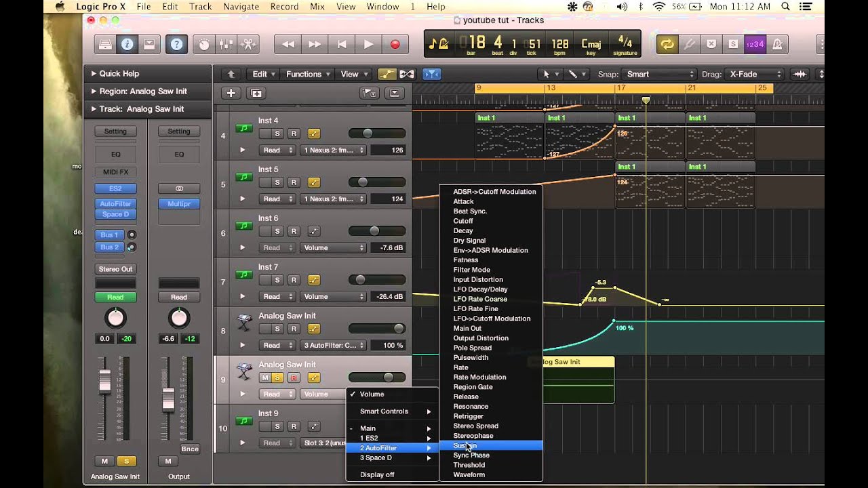Click the ES2 instrument slot
868x488 pixels.
[x=115, y=189]
